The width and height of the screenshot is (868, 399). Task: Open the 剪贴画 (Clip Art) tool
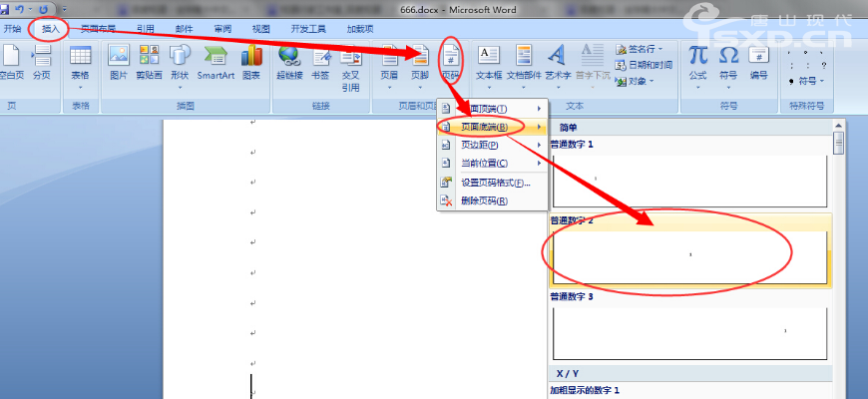(x=150, y=61)
